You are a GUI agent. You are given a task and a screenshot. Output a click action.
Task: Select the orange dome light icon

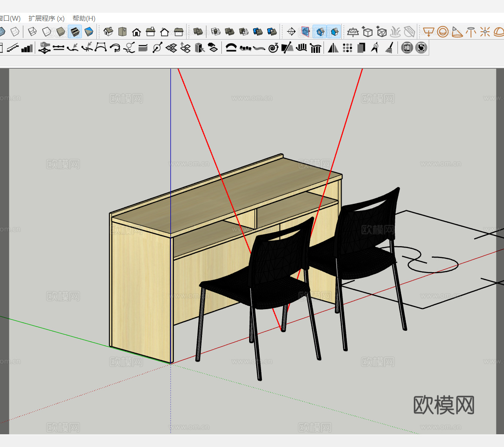(x=498, y=32)
